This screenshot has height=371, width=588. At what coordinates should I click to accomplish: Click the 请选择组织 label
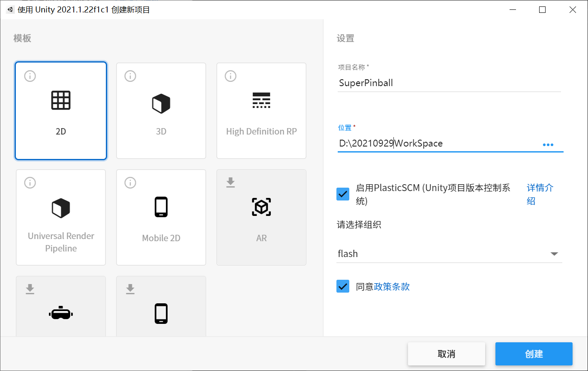click(x=359, y=224)
